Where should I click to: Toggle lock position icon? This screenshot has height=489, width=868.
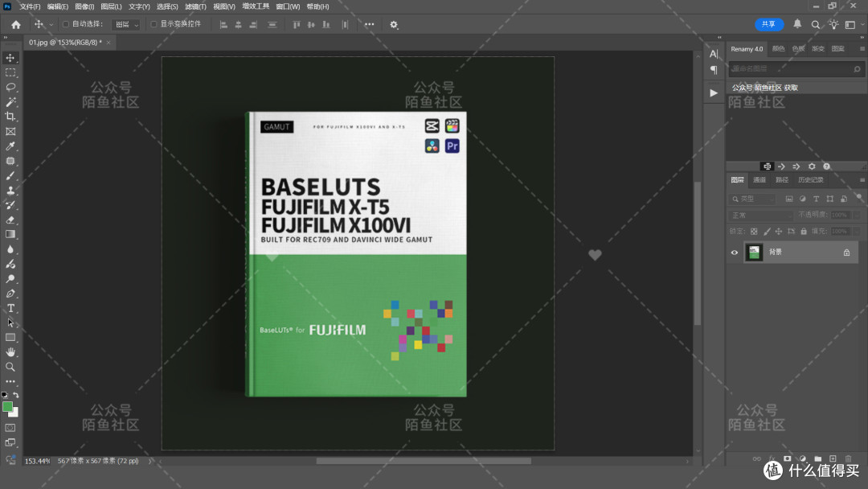[779, 231]
